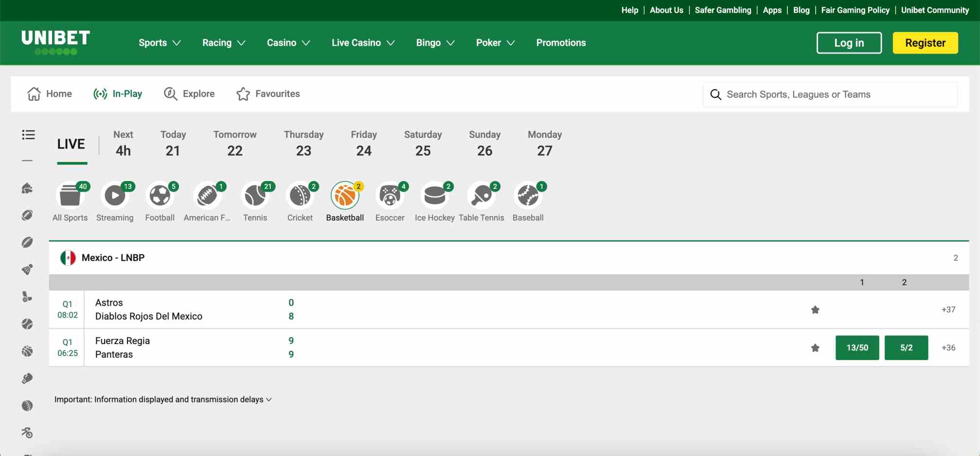Viewport: 980px width, 456px height.
Task: Click the search magnifier icon
Action: tap(715, 94)
